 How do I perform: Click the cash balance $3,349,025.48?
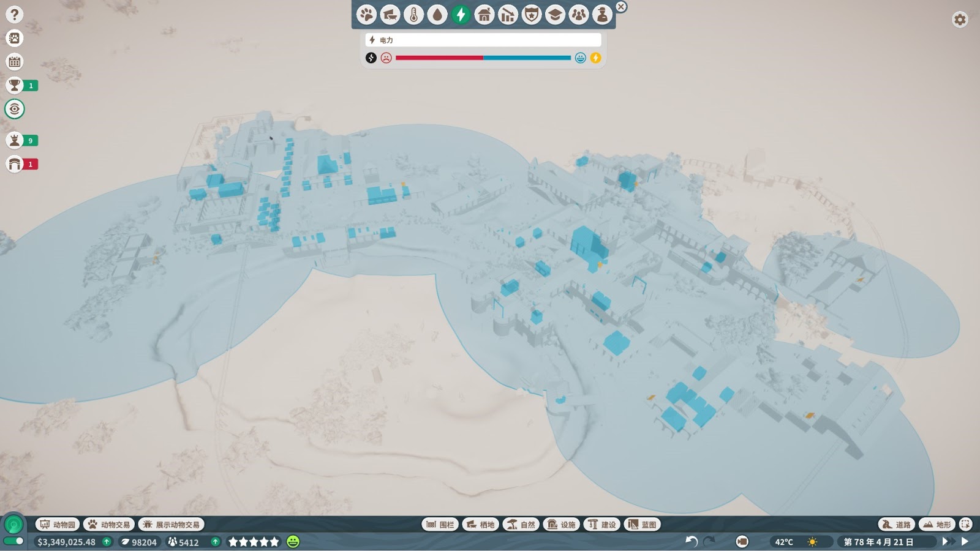pos(66,542)
